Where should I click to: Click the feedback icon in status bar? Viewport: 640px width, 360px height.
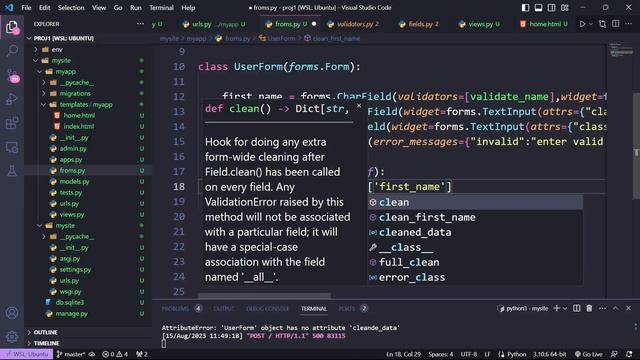point(614,354)
